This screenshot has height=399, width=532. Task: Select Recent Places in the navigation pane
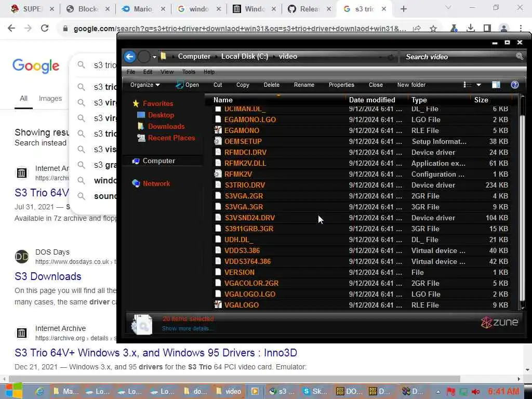coord(171,138)
